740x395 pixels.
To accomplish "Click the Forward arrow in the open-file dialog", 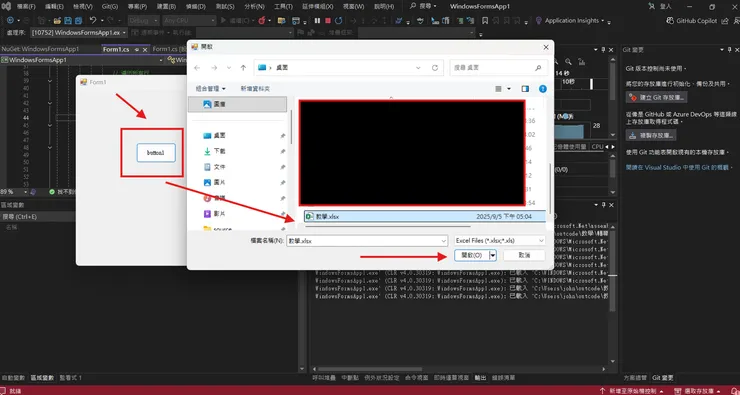I will (x=214, y=68).
